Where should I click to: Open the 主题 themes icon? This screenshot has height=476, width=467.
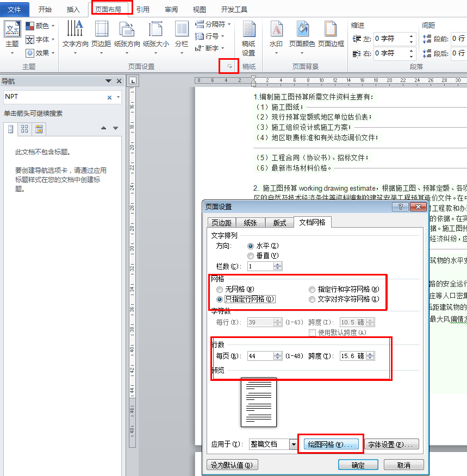click(x=12, y=29)
